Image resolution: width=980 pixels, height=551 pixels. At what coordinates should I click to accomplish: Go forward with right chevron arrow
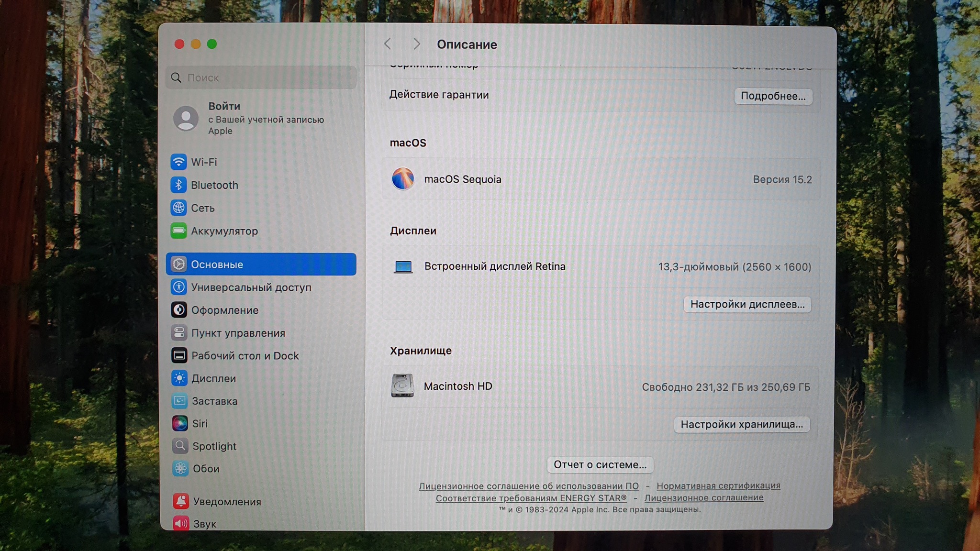click(417, 44)
